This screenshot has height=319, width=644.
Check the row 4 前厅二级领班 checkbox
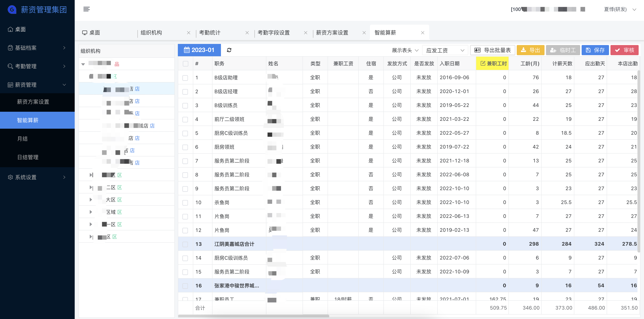tap(185, 119)
